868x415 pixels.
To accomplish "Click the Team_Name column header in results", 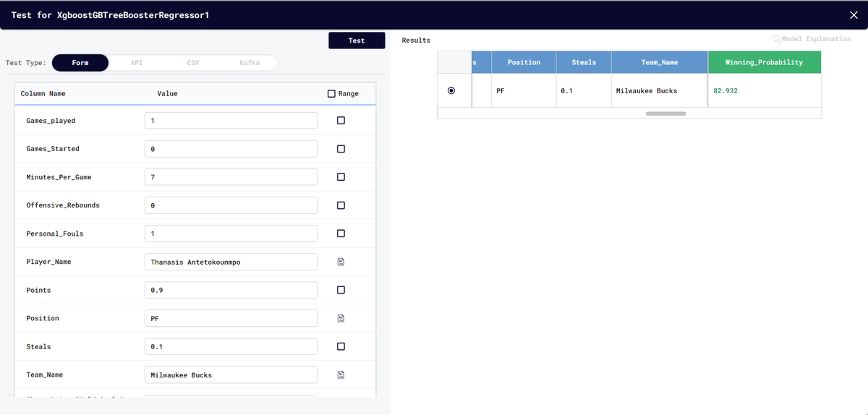I will [660, 62].
